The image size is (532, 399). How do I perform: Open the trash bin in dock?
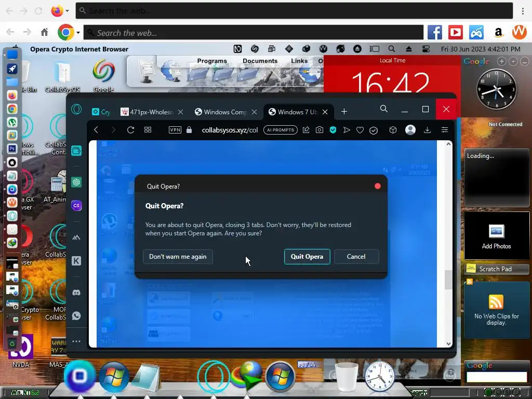click(347, 377)
